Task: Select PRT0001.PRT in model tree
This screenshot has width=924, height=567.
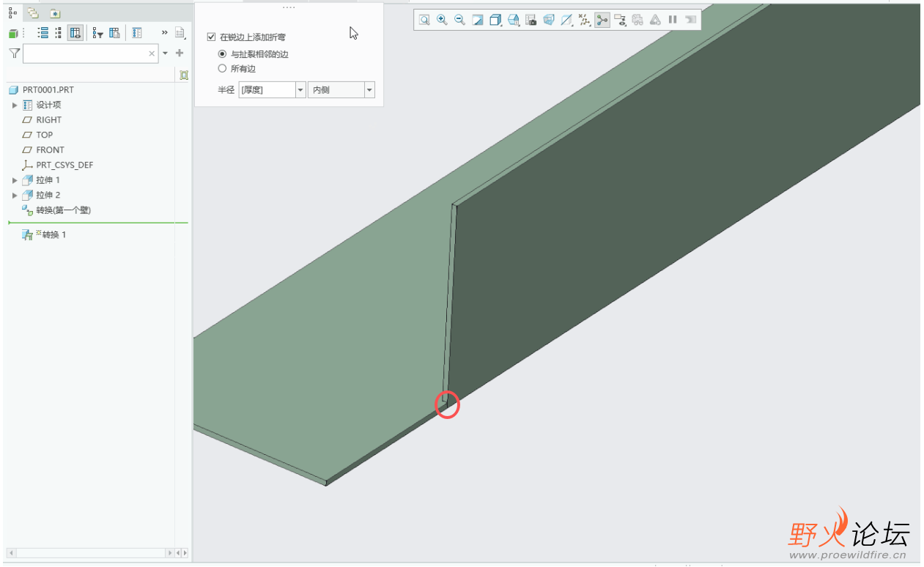Action: [x=48, y=90]
